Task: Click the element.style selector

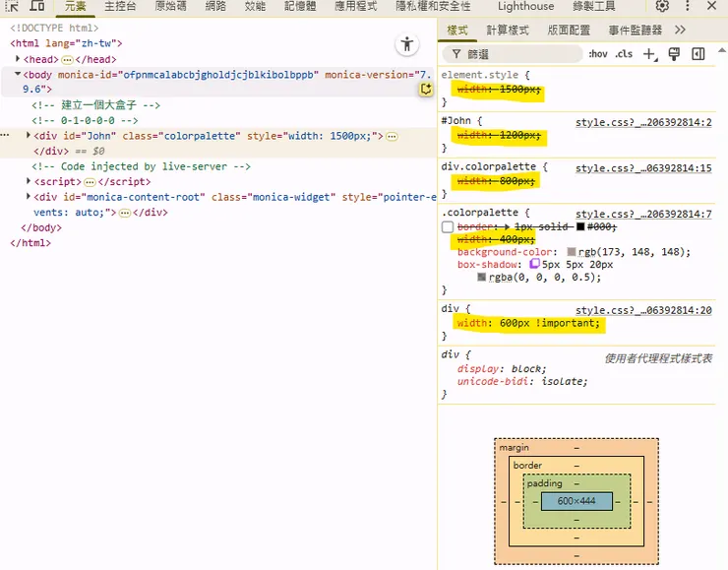Action: click(x=480, y=75)
